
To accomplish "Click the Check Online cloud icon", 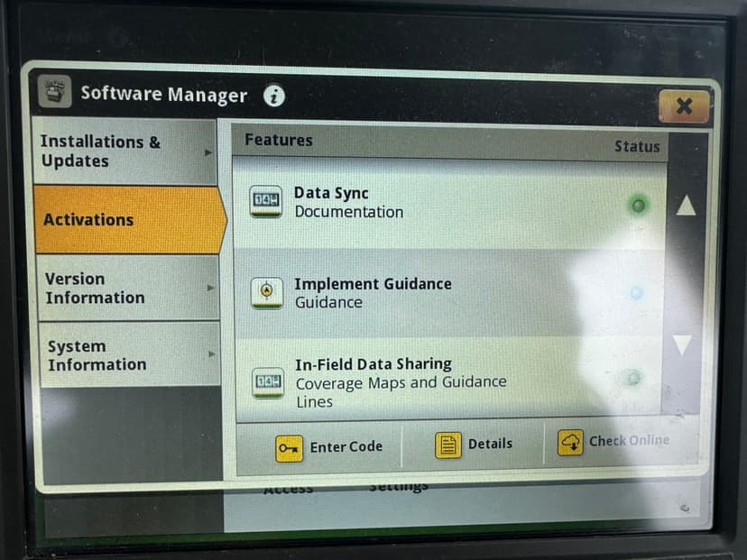I will coord(570,442).
